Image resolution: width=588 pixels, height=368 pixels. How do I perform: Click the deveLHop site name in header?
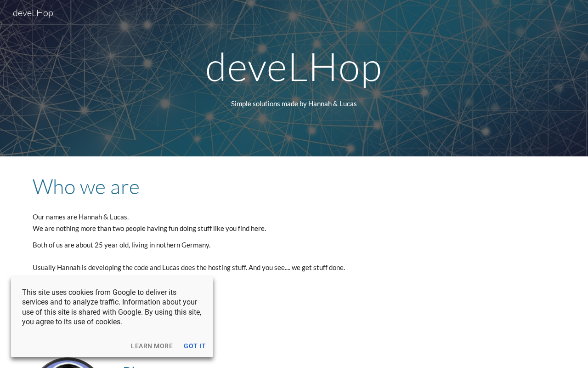tap(33, 13)
